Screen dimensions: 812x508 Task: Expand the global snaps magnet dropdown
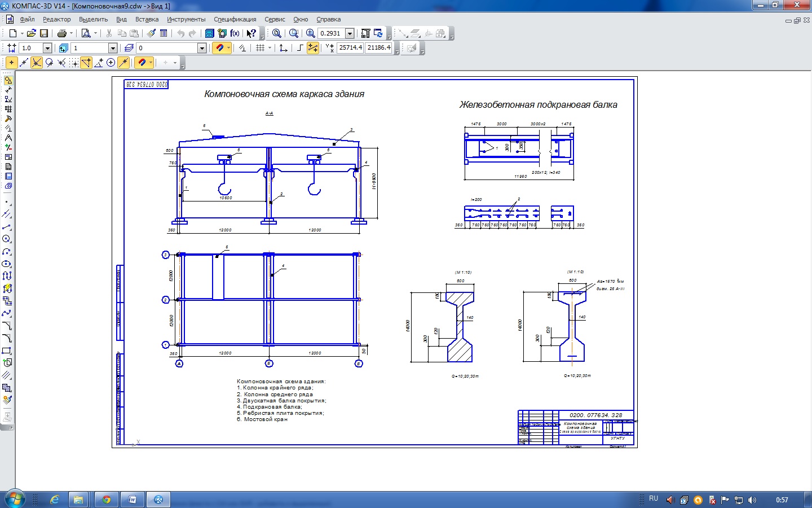151,63
